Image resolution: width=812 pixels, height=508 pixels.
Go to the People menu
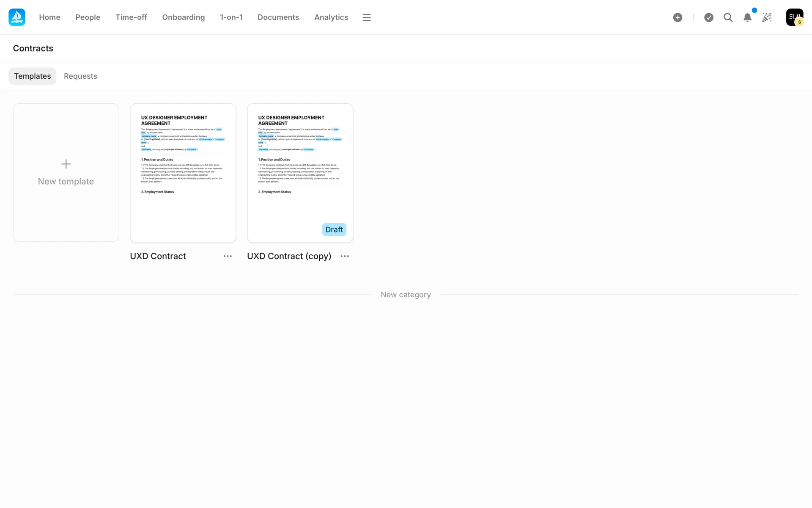[88, 17]
